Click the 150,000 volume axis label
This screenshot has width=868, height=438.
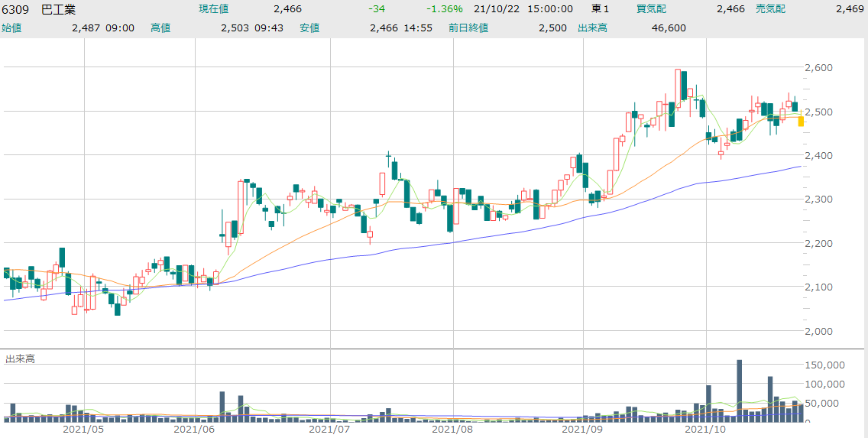click(x=826, y=365)
